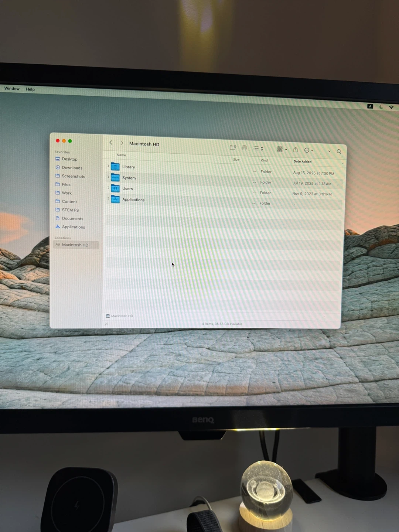This screenshot has width=399, height=532.
Task: Click the input source indicator in menu bar
Action: [370, 106]
